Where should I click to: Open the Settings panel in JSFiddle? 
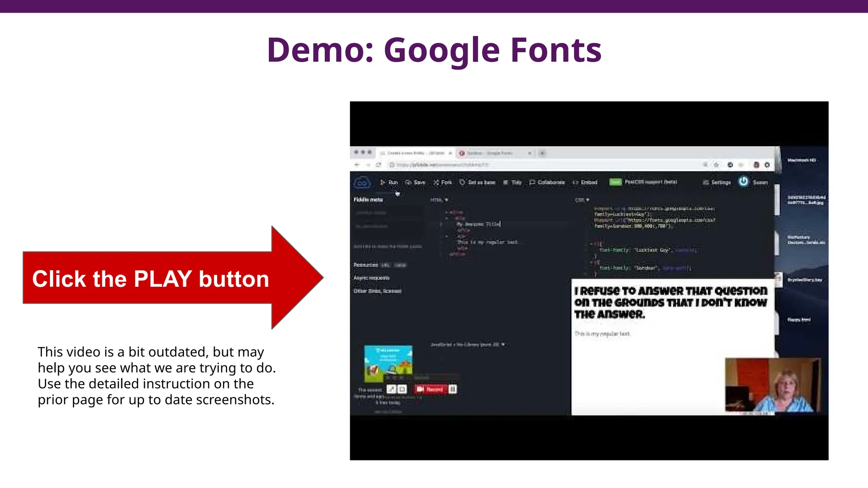point(717,183)
